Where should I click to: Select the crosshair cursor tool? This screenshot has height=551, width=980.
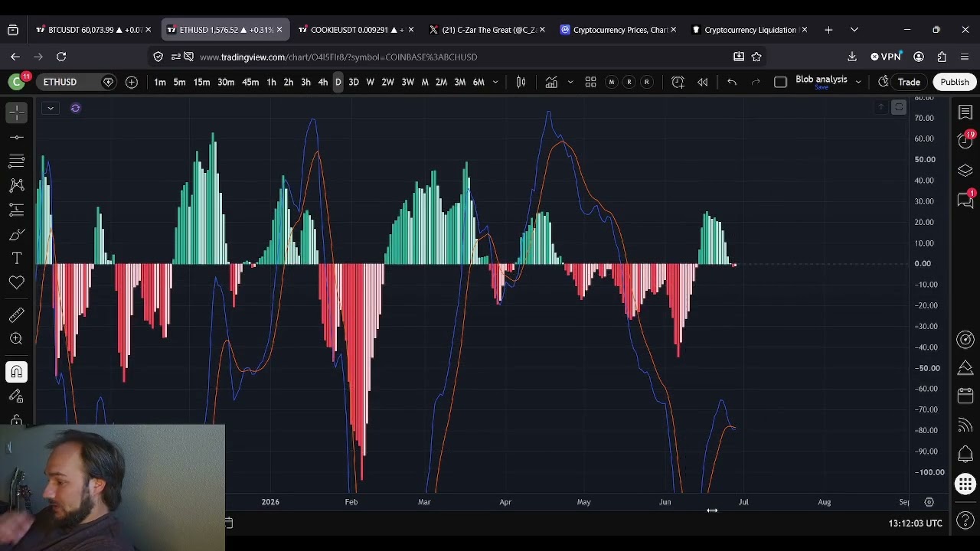pos(17,112)
